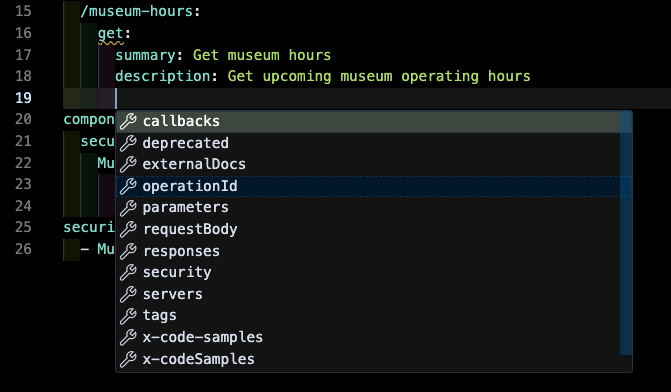Click the wrench icon beside operationId
The width and height of the screenshot is (671, 392).
pos(128,186)
